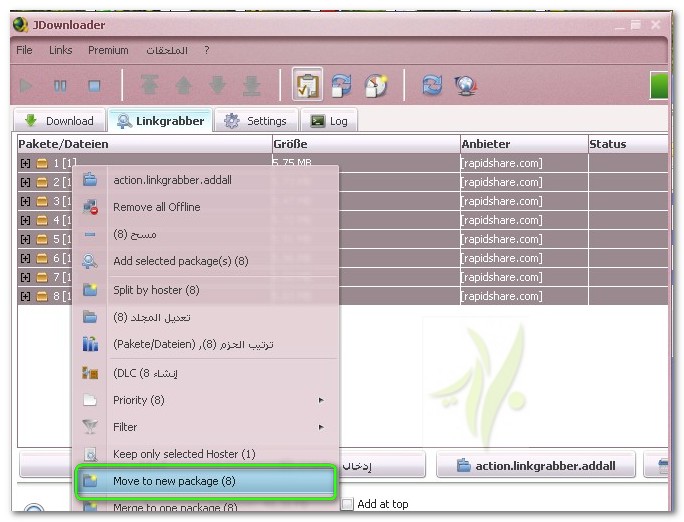Image resolution: width=684 pixels, height=522 pixels.
Task: Open the Premium menu
Action: (x=108, y=50)
